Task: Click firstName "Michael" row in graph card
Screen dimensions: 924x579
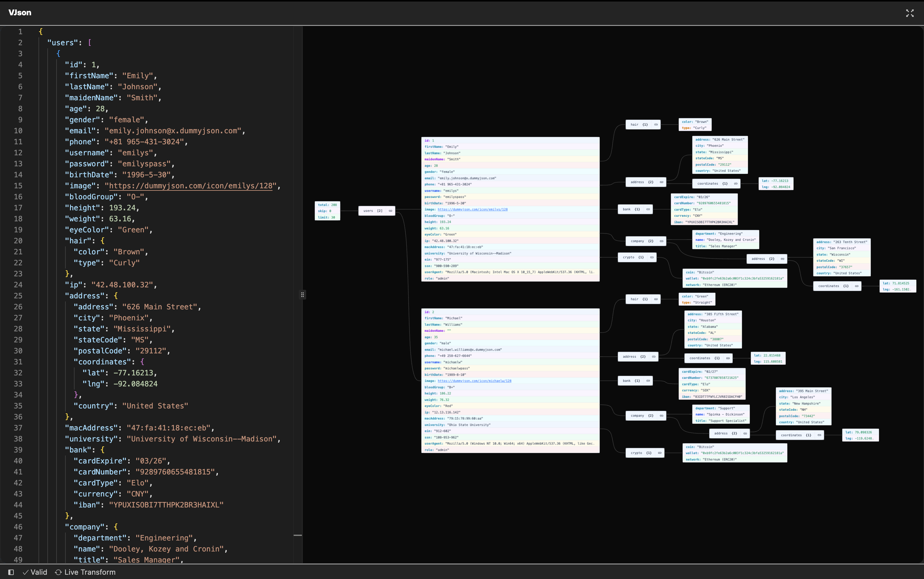Action: [510, 318]
